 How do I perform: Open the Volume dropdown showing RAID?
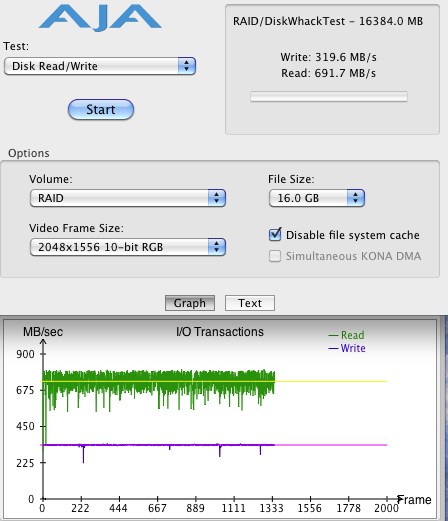pyautogui.click(x=128, y=198)
